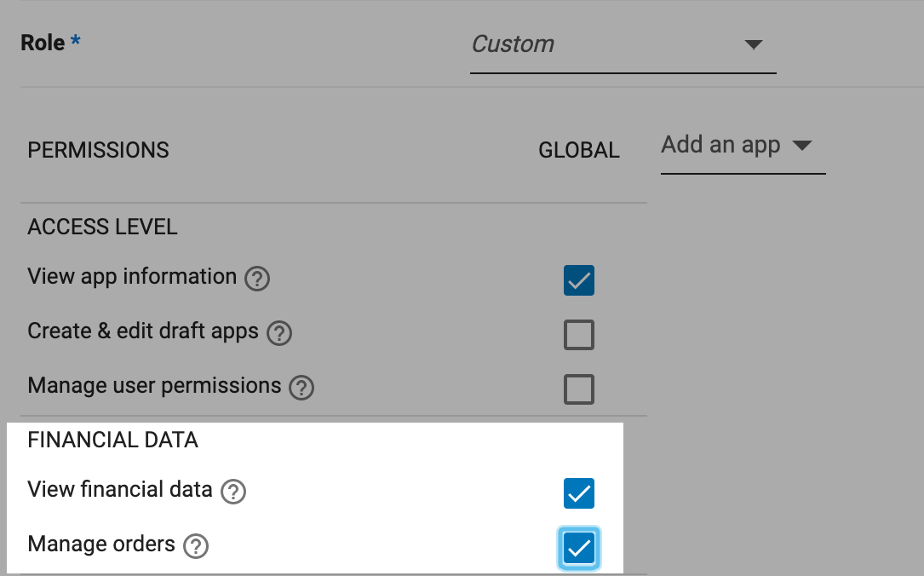The height and width of the screenshot is (576, 924).
Task: Click the arrow on the Role selector
Action: (x=753, y=45)
